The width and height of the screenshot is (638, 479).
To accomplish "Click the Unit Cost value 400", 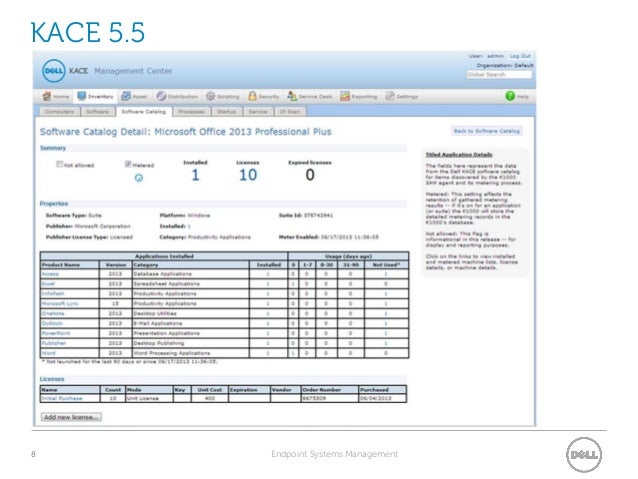I will 210,398.
